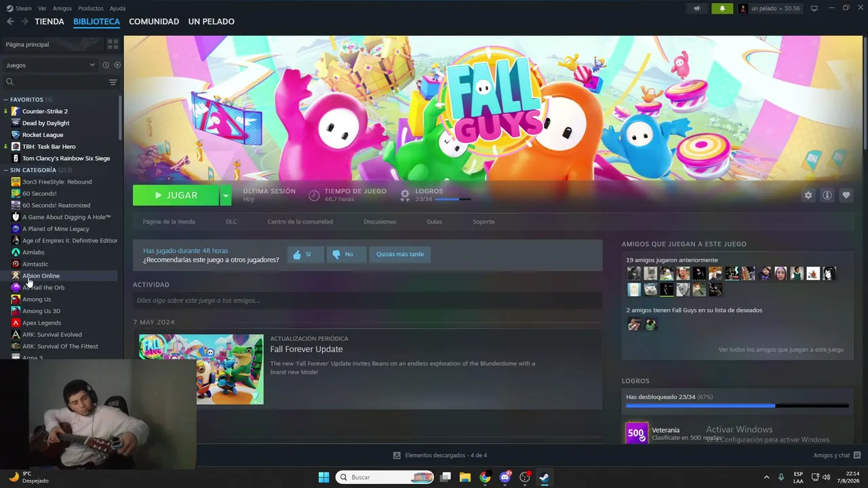Open the Veteranía 500 achievement icon
The image size is (868, 488).
click(636, 432)
